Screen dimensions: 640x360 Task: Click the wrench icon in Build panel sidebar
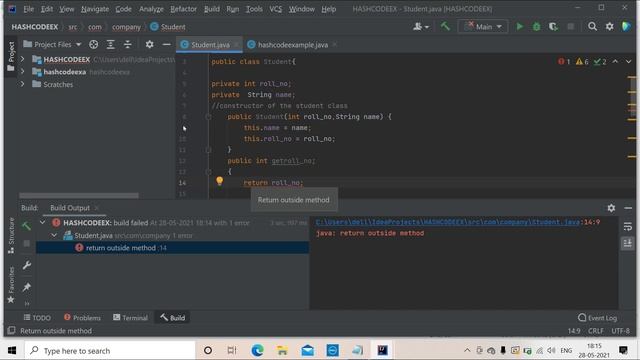tap(27, 265)
